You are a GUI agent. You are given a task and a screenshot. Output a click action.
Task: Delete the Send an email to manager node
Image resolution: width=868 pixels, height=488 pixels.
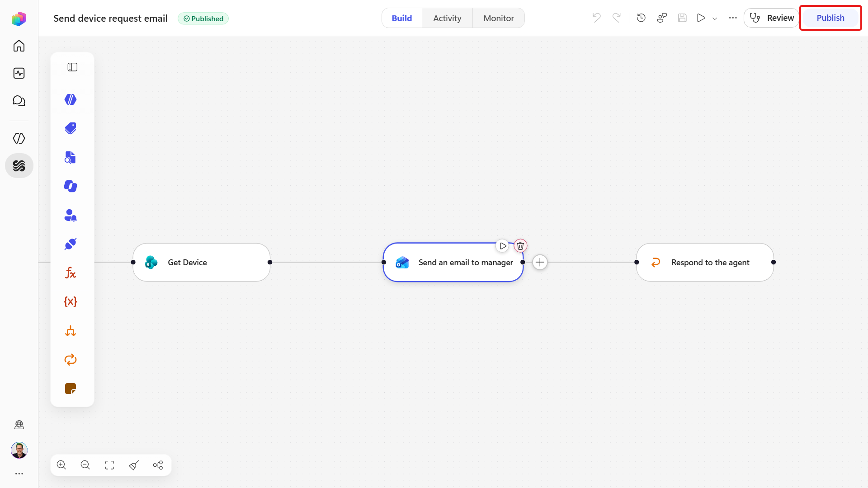521,246
